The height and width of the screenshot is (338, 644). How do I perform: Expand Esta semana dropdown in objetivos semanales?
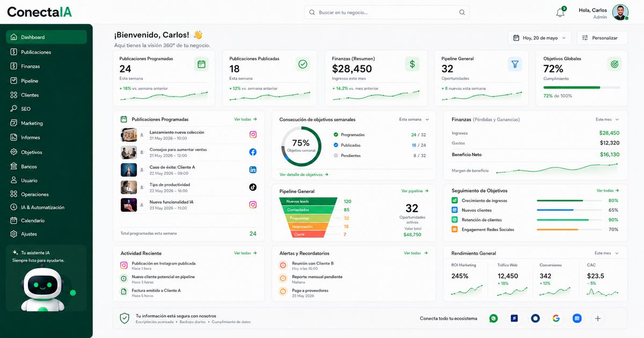[414, 120]
